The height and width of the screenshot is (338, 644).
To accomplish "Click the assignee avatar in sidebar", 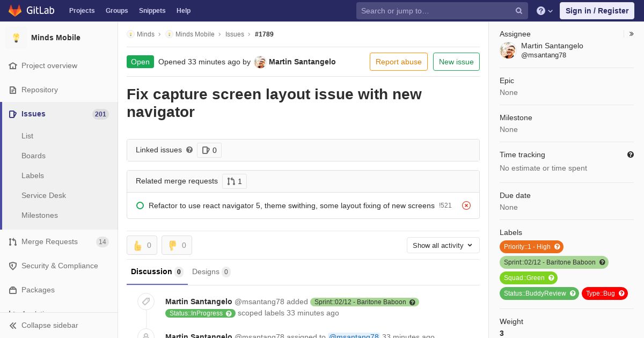I will pyautogui.click(x=508, y=50).
